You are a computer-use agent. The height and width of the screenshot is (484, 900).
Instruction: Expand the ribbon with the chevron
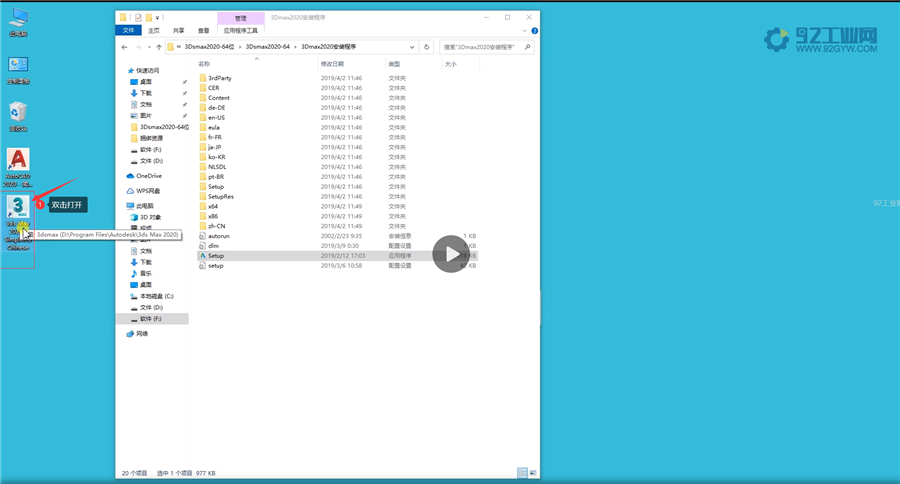point(524,31)
